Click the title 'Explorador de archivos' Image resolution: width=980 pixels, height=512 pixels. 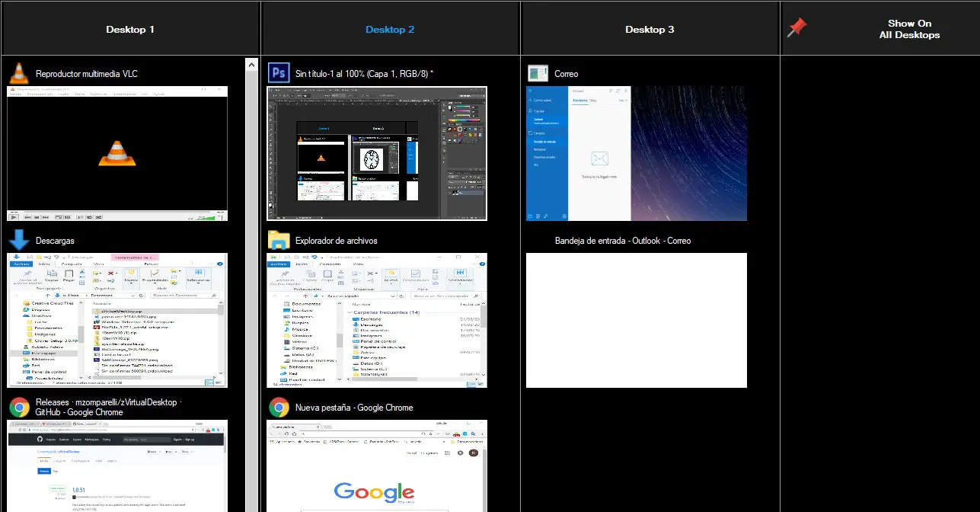click(336, 241)
